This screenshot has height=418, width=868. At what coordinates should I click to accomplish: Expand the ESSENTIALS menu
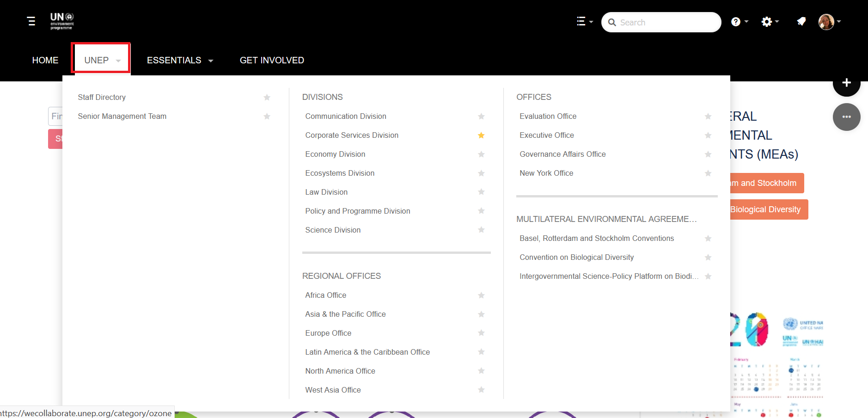point(180,60)
